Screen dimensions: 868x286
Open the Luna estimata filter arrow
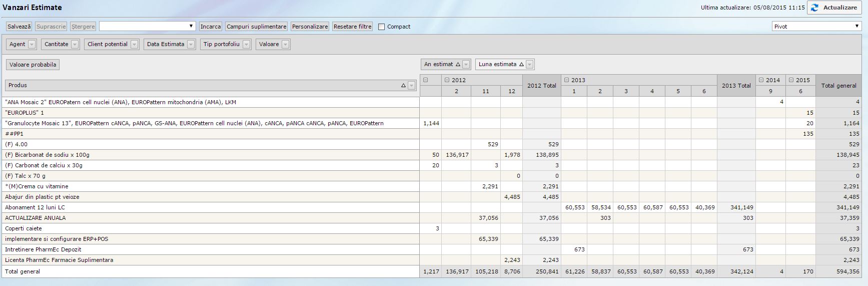coord(530,65)
